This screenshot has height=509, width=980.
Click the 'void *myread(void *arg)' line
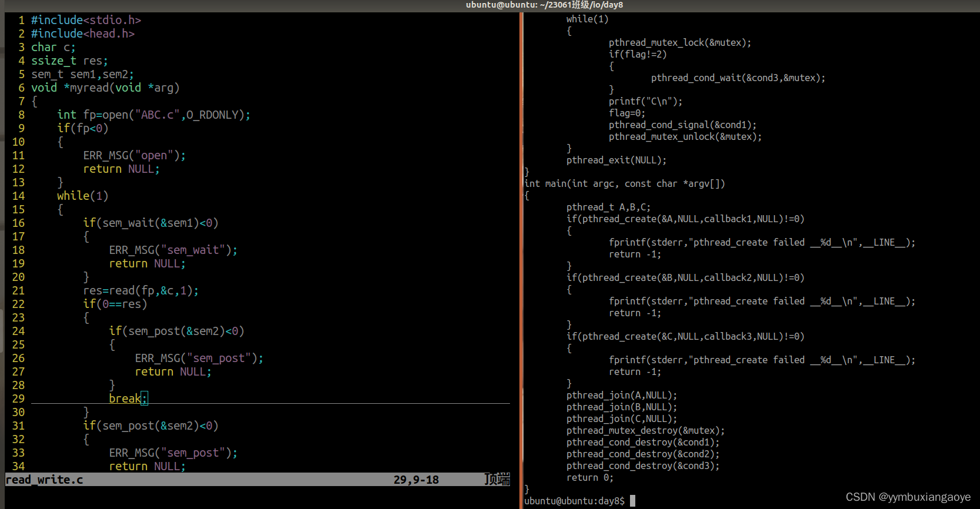(x=105, y=88)
